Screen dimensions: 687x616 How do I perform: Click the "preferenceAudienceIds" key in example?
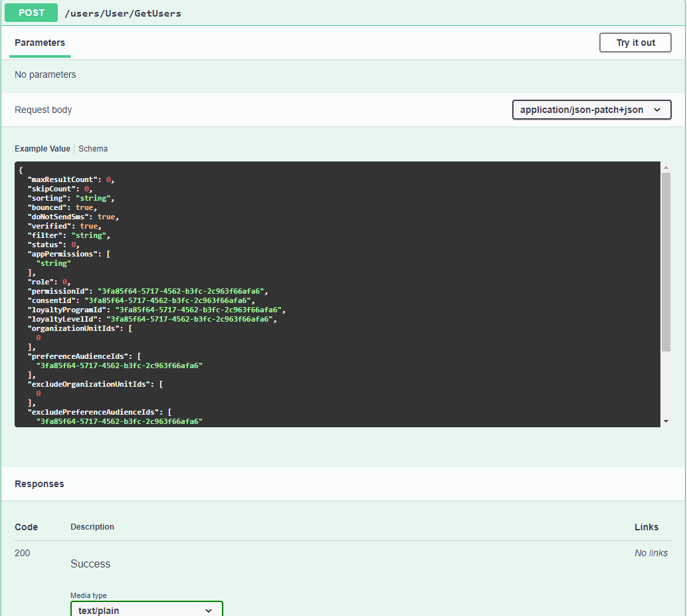[78, 356]
